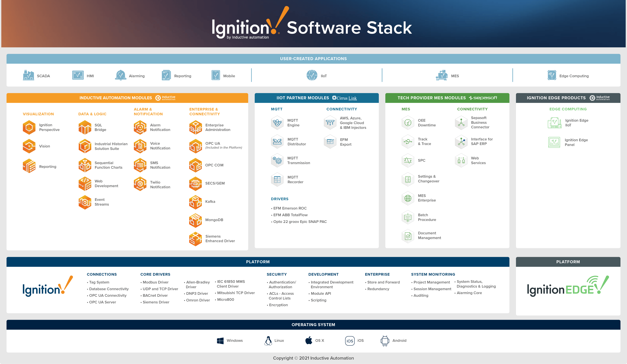Select the SECS/GEM module icon

tap(196, 184)
